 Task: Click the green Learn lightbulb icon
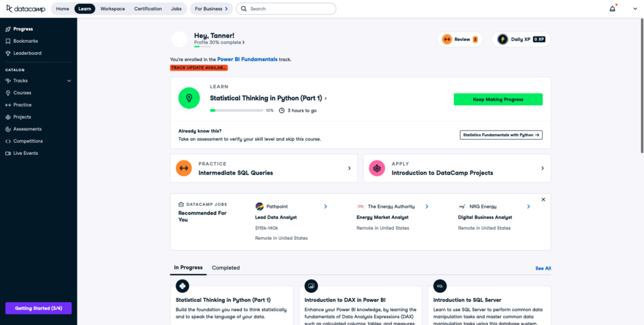pyautogui.click(x=189, y=98)
